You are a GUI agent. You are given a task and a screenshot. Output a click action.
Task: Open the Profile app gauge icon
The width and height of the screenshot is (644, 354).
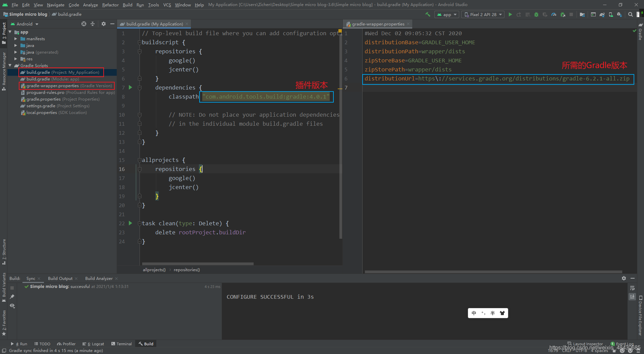pos(554,14)
